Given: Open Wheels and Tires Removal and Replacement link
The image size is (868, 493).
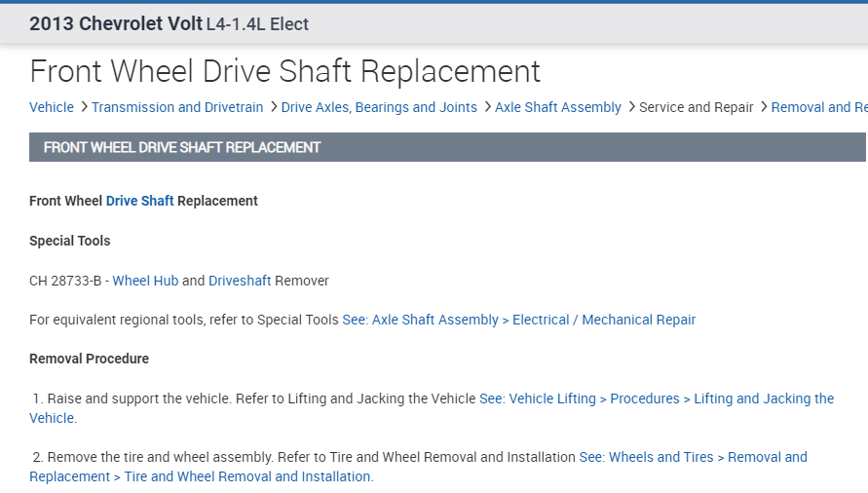Looking at the screenshot, I should [693, 457].
